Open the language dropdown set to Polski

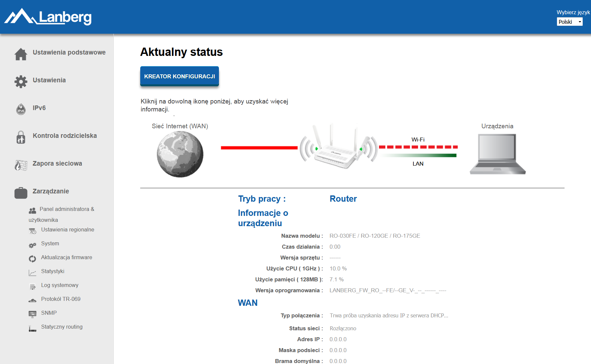(570, 22)
